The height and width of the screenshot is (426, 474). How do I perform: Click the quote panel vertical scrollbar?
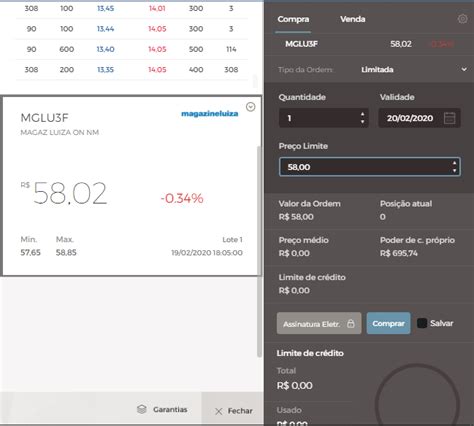click(260, 252)
